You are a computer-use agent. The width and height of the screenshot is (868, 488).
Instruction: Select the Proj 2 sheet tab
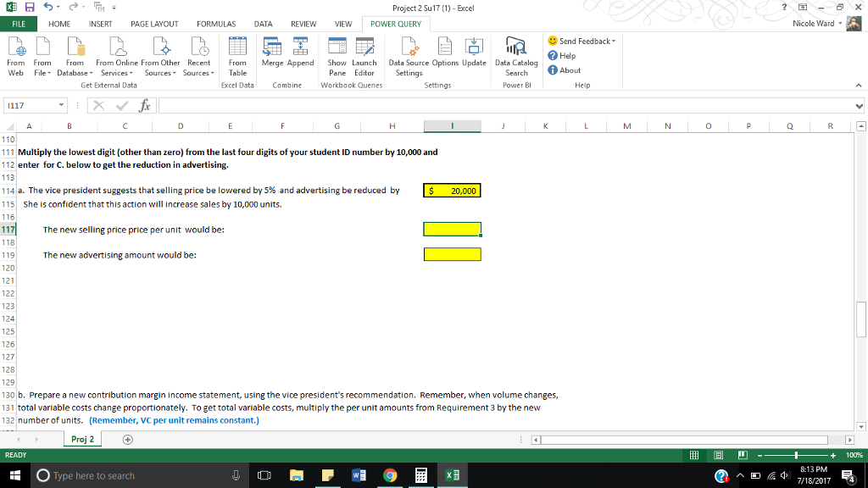pos(82,440)
